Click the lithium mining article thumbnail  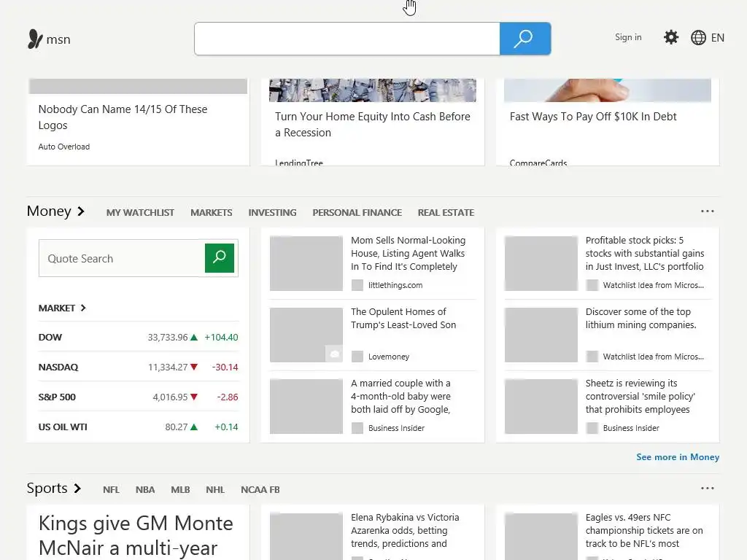541,335
